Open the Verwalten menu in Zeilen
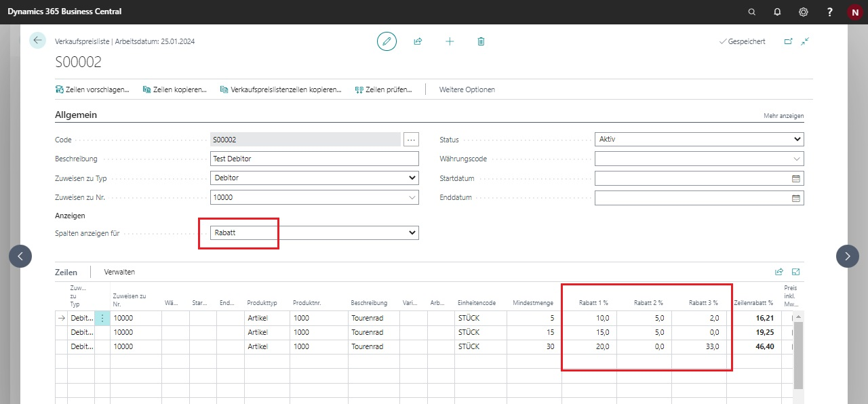 pos(119,272)
